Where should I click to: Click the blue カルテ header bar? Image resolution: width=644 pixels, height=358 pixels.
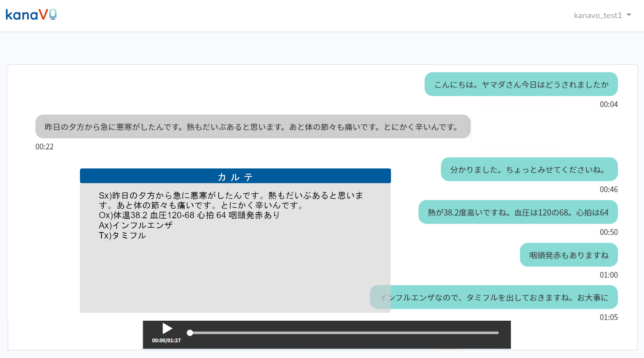point(235,176)
